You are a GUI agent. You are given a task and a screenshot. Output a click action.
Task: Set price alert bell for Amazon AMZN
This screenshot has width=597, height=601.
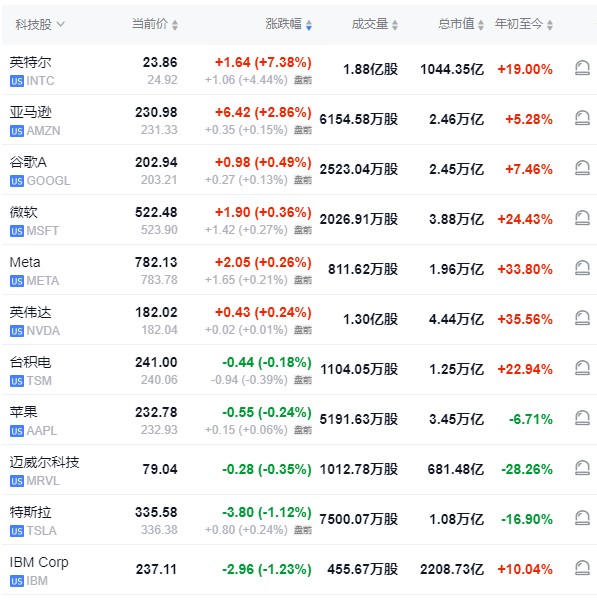click(x=582, y=118)
